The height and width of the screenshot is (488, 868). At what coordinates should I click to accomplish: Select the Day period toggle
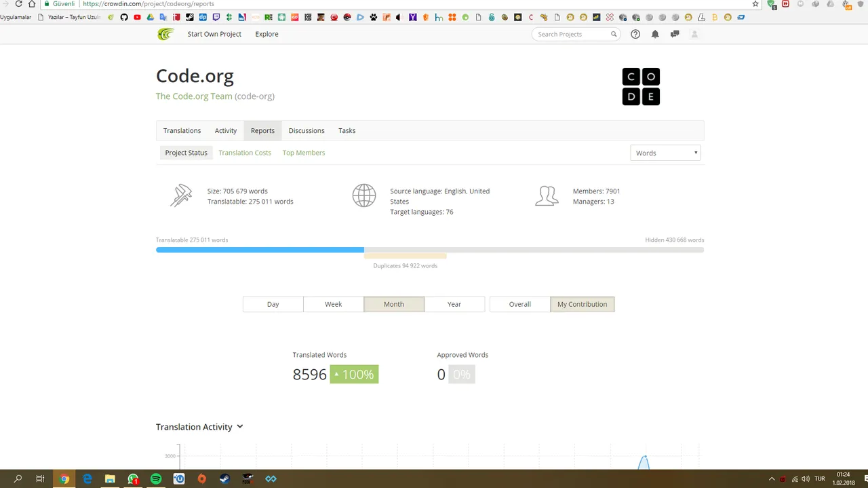click(273, 304)
